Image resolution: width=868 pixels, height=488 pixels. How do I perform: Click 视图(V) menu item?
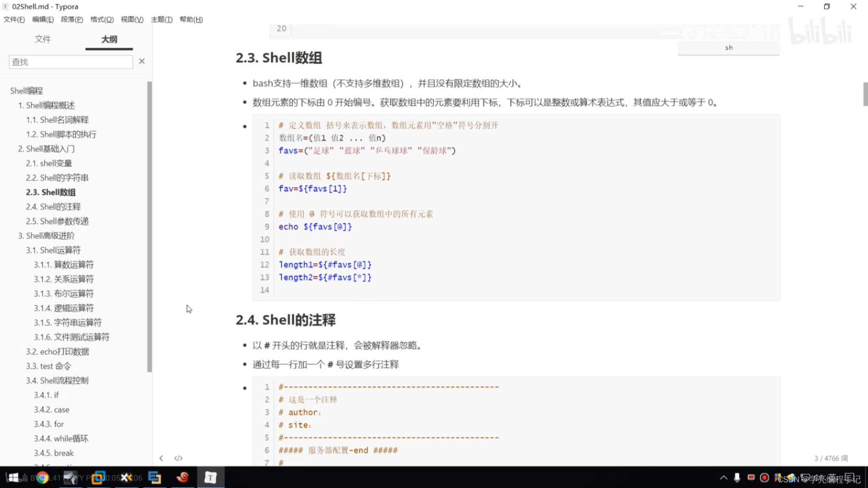(131, 19)
